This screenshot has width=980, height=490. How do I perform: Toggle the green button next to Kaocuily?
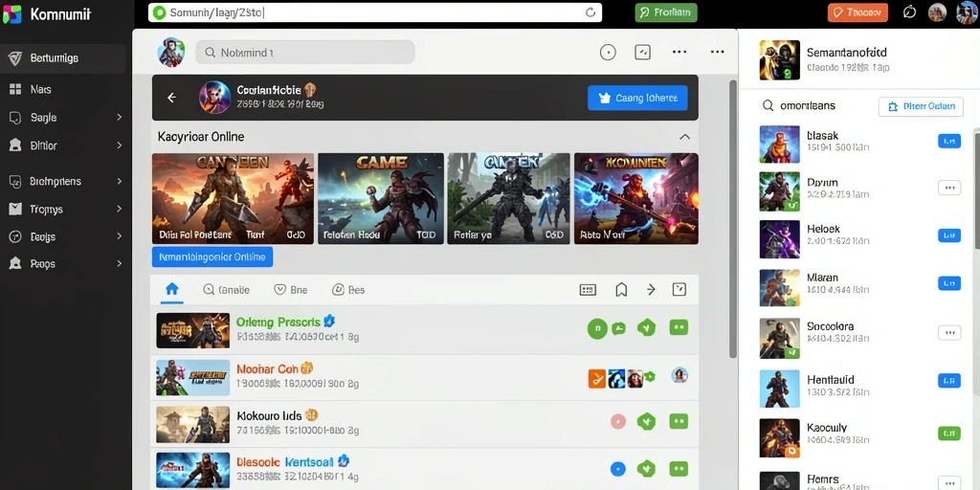949,434
